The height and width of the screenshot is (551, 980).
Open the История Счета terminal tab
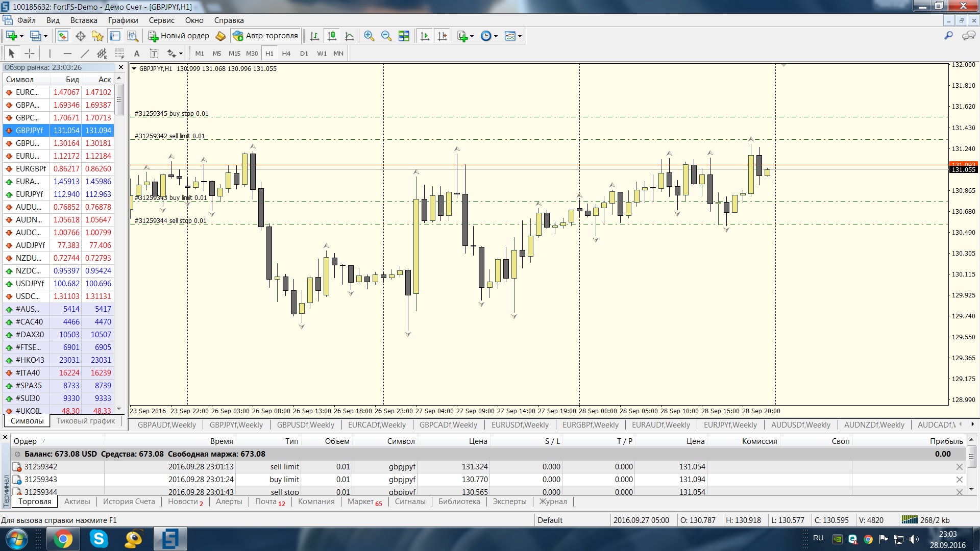(129, 502)
